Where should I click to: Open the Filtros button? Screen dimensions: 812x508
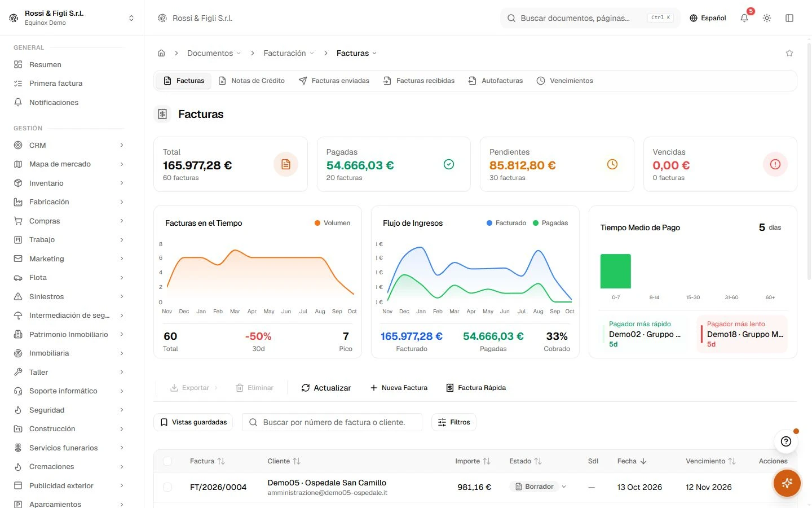[454, 422]
